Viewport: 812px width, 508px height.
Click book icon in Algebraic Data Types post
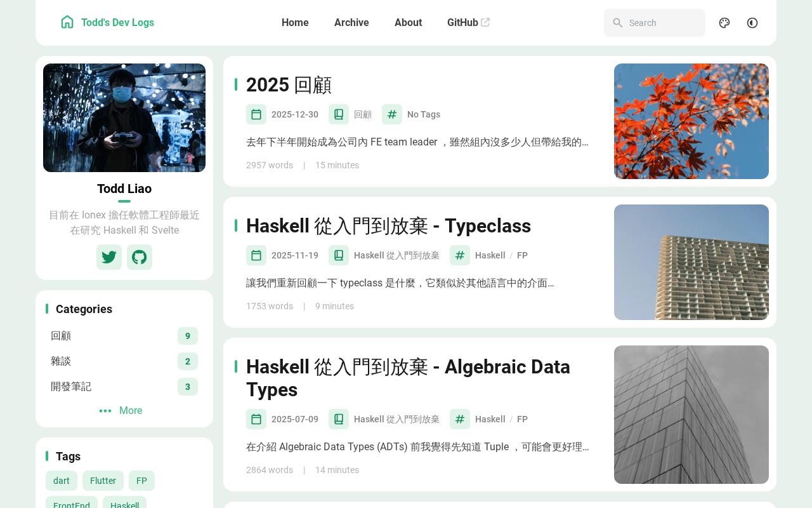[x=339, y=419]
